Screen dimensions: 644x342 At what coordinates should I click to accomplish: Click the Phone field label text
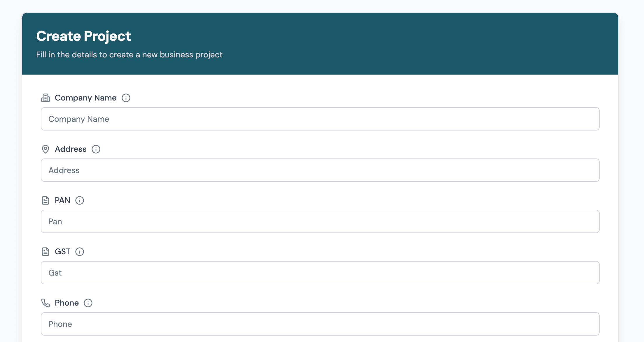[x=66, y=303]
